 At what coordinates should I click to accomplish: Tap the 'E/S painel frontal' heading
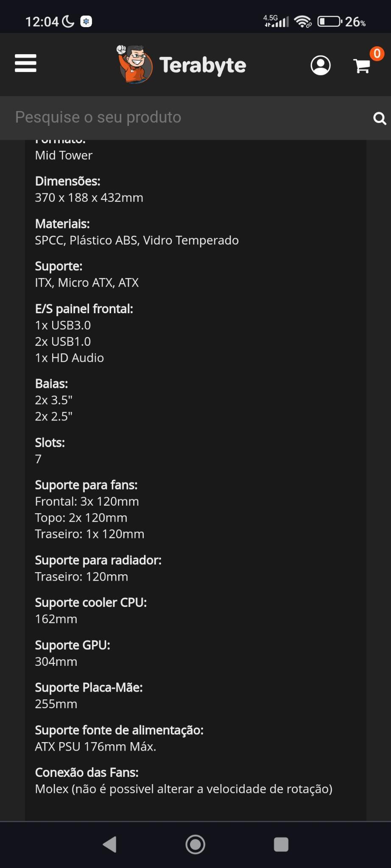(x=84, y=309)
